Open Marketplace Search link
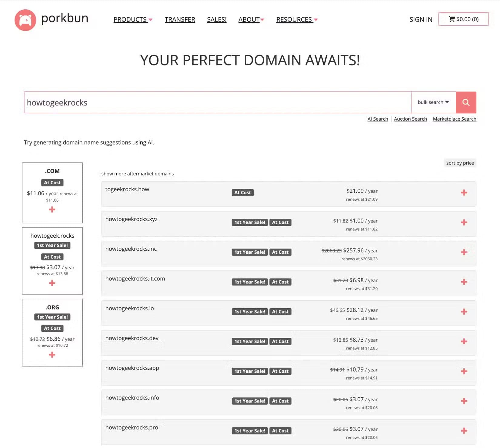 [x=455, y=119]
